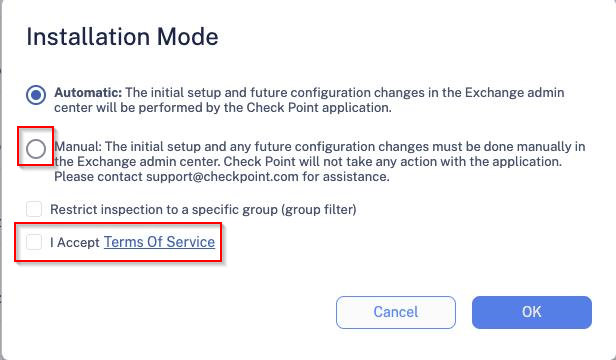The height and width of the screenshot is (360, 616).
Task: Click the word "Service" in the Terms link
Action: click(191, 242)
